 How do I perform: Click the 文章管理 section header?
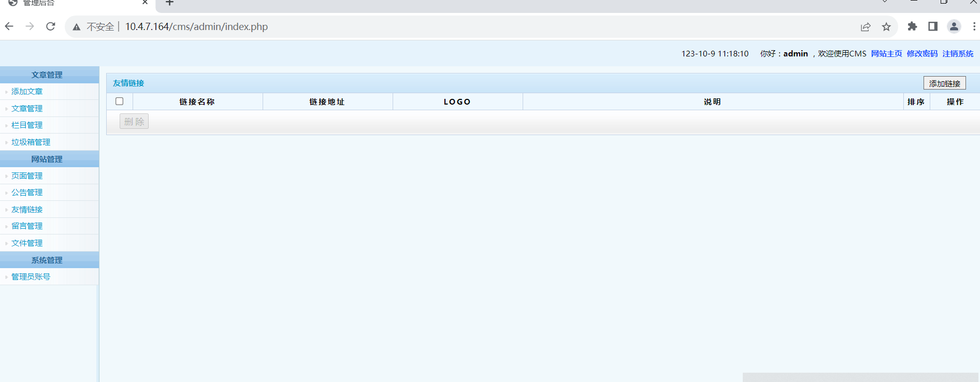point(49,75)
